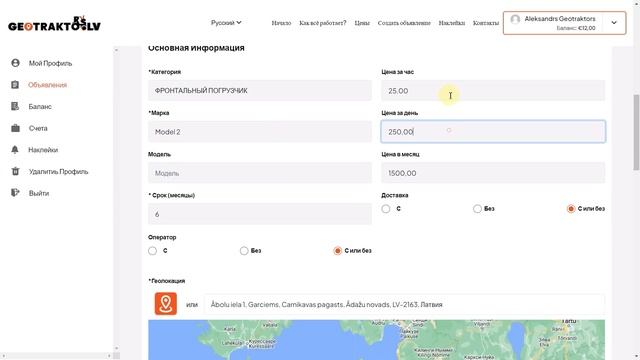Open the Русский language dropdown
The image size is (640, 360).
(226, 22)
